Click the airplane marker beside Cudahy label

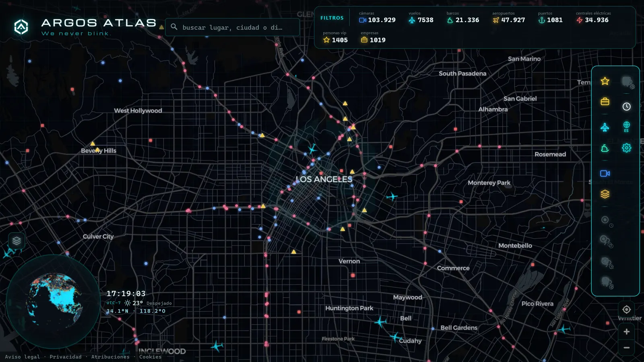tap(395, 337)
